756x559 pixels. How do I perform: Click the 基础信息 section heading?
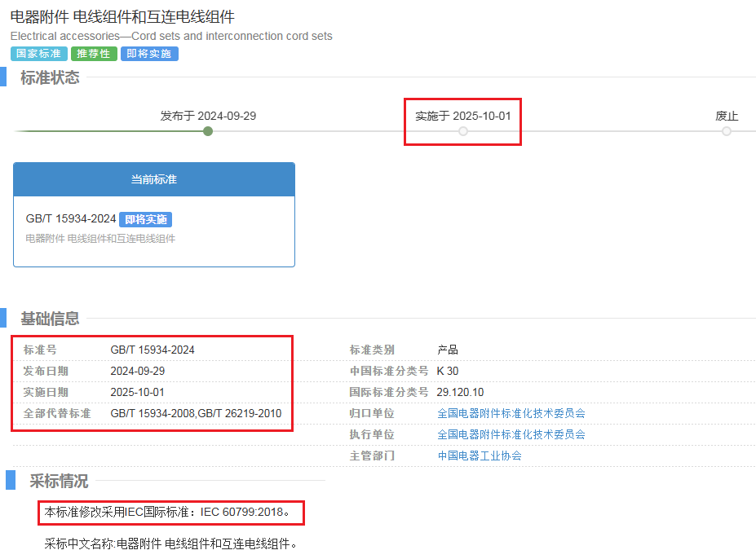[x=50, y=318]
